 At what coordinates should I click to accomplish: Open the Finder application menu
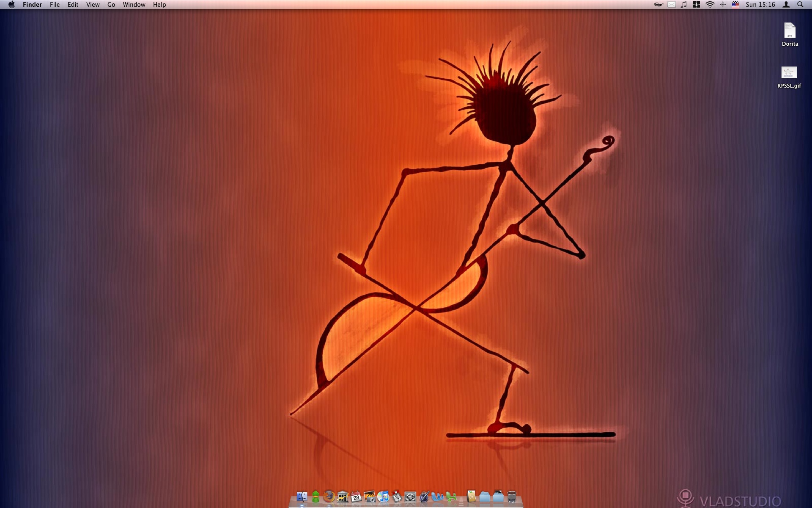32,5
